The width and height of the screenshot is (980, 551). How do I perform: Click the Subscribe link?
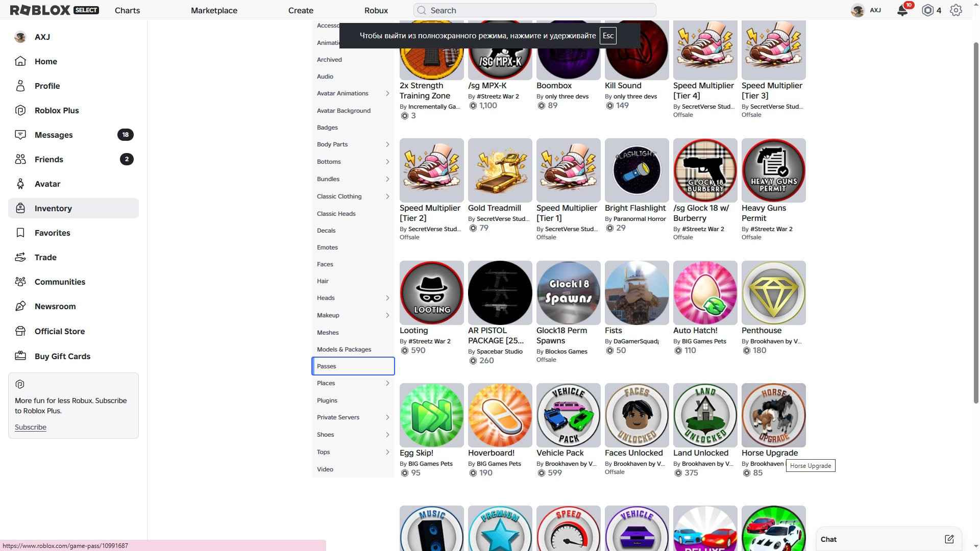[x=31, y=427]
